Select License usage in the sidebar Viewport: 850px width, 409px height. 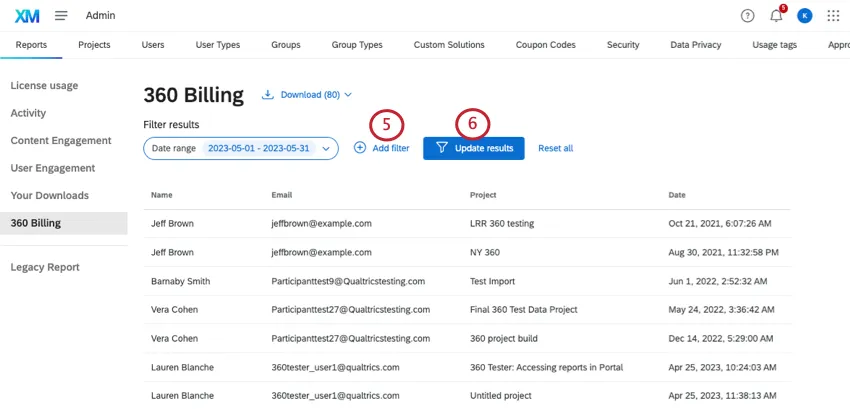pyautogui.click(x=44, y=86)
